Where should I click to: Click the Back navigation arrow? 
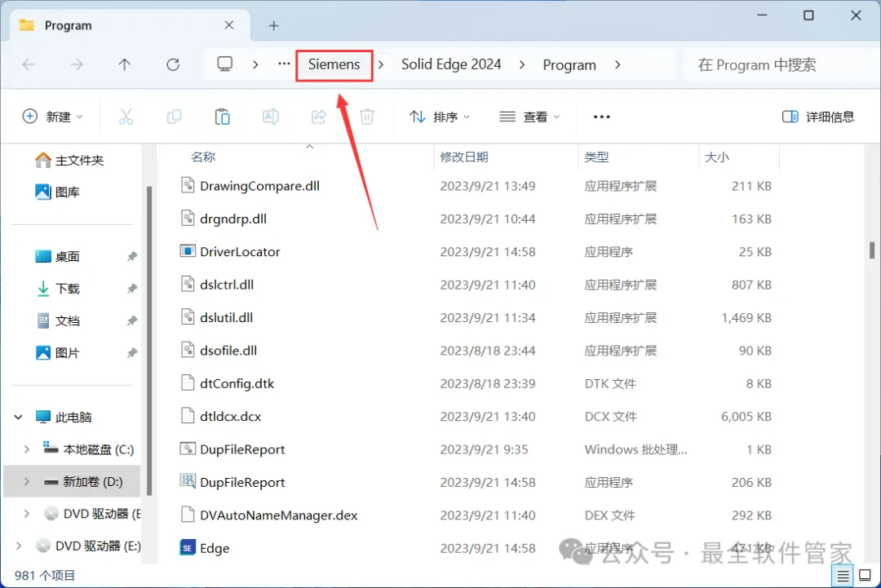click(29, 64)
